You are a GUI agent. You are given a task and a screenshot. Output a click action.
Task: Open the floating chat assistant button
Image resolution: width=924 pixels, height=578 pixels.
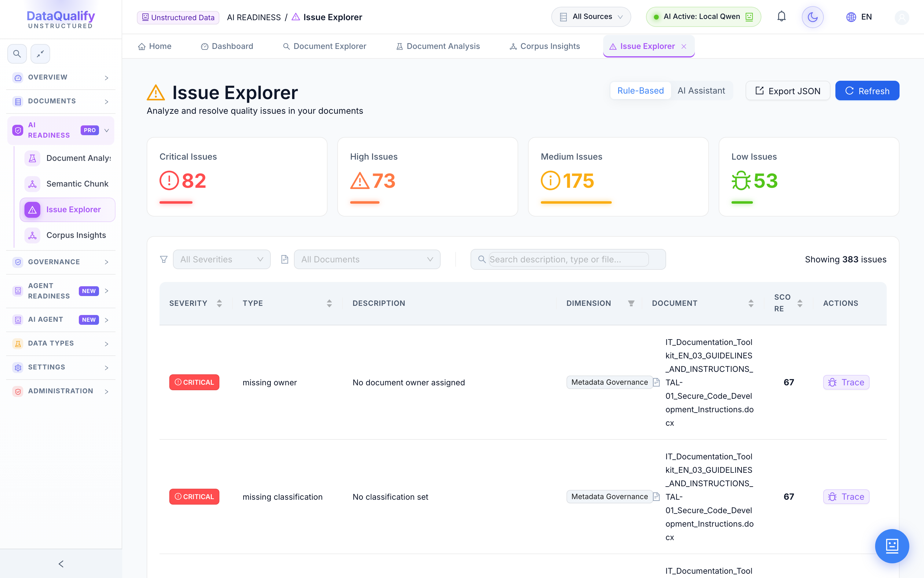(892, 546)
